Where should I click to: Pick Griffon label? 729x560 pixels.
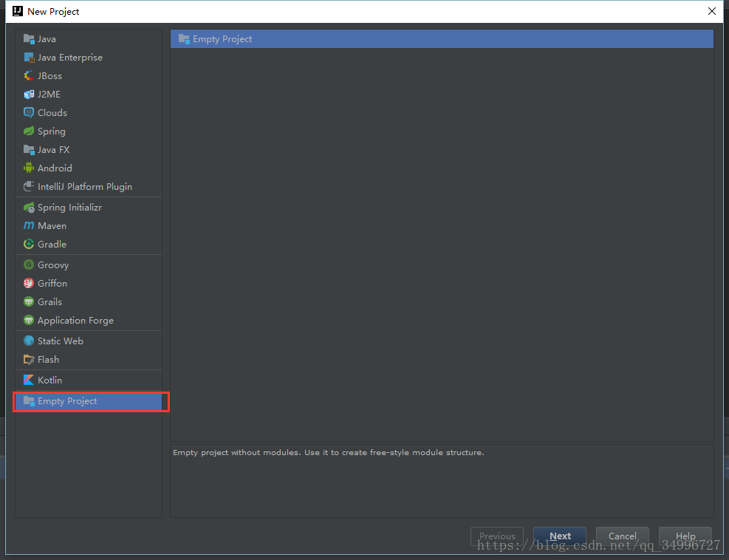[x=52, y=283]
